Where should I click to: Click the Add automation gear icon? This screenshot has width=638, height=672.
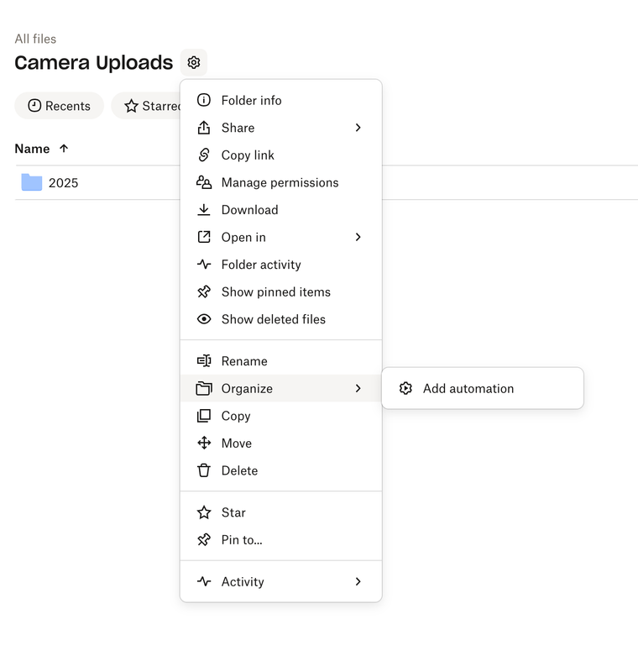coord(405,388)
